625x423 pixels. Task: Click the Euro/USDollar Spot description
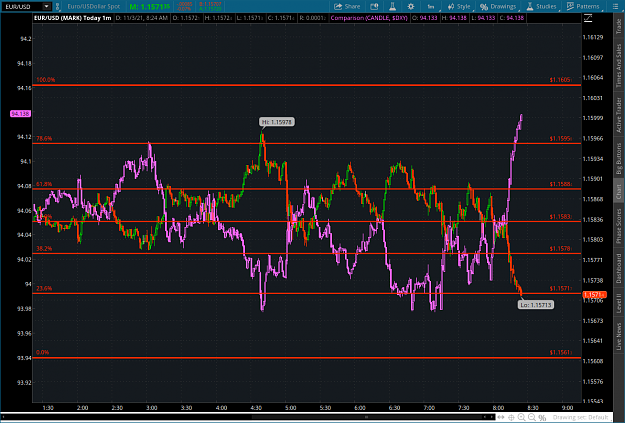click(x=94, y=6)
